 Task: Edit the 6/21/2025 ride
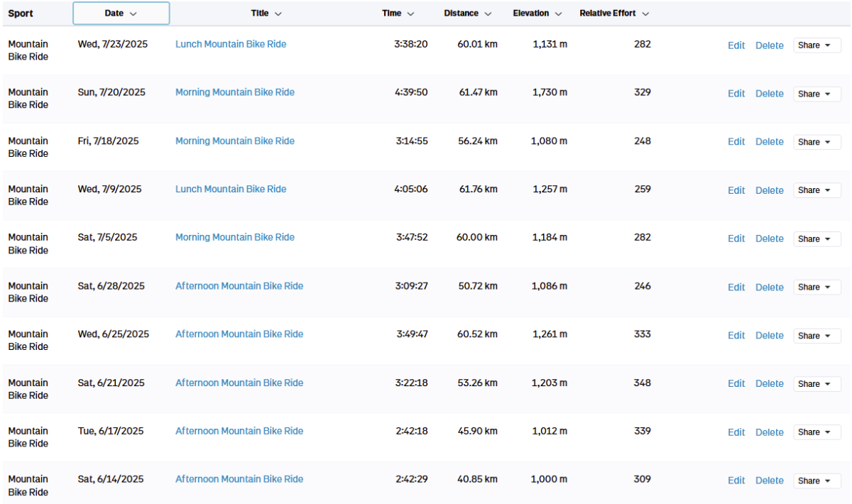[736, 384]
